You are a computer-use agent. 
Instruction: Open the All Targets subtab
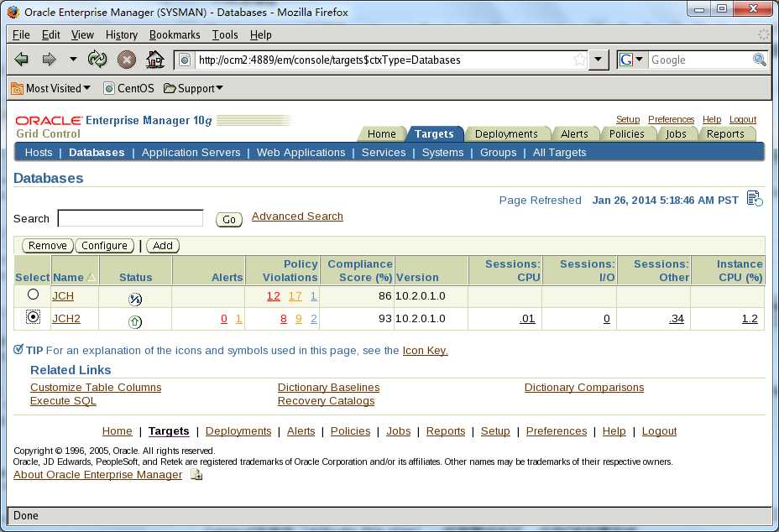[x=559, y=153]
